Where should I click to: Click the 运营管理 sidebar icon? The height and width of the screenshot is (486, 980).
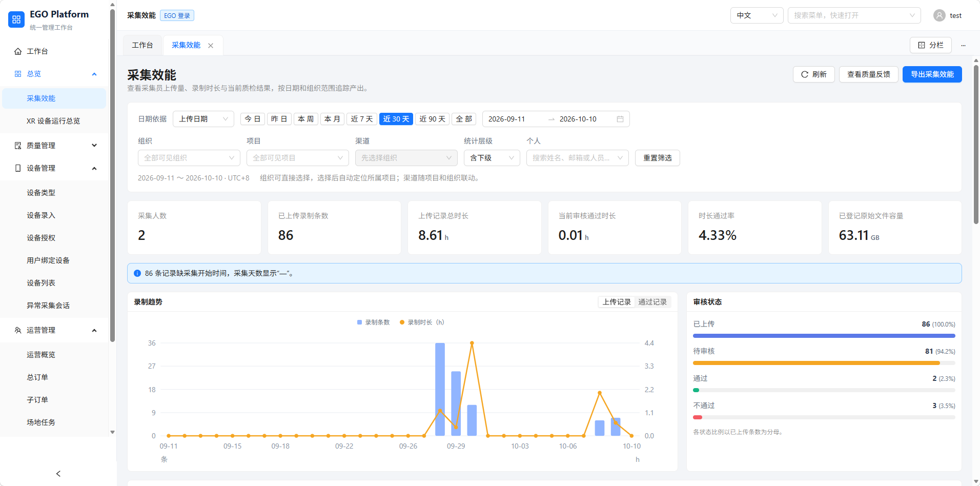[x=18, y=330]
